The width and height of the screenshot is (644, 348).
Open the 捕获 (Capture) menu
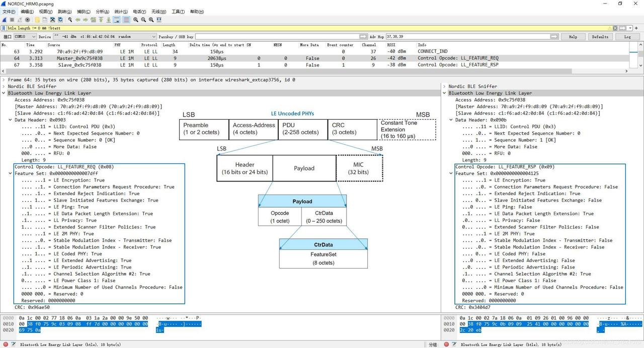[84, 12]
